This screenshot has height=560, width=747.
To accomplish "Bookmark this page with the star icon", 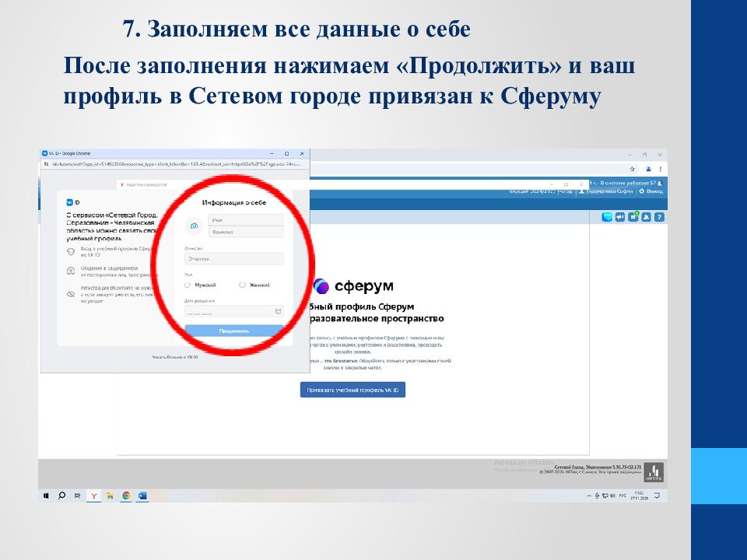I will click(x=632, y=169).
